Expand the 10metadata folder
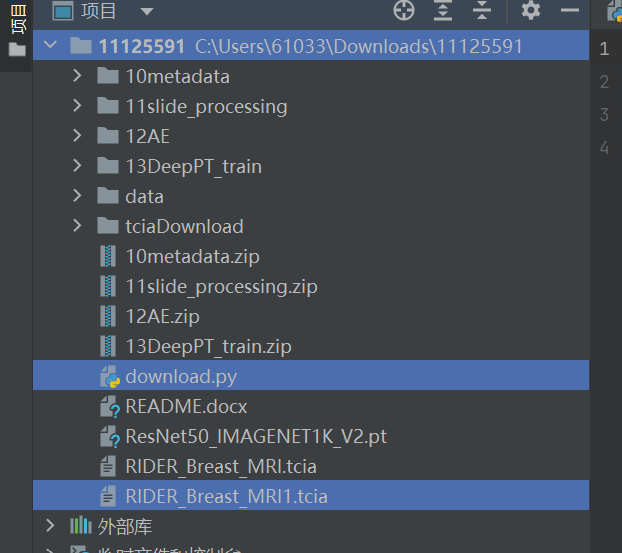The width and height of the screenshot is (622, 553). [x=77, y=75]
